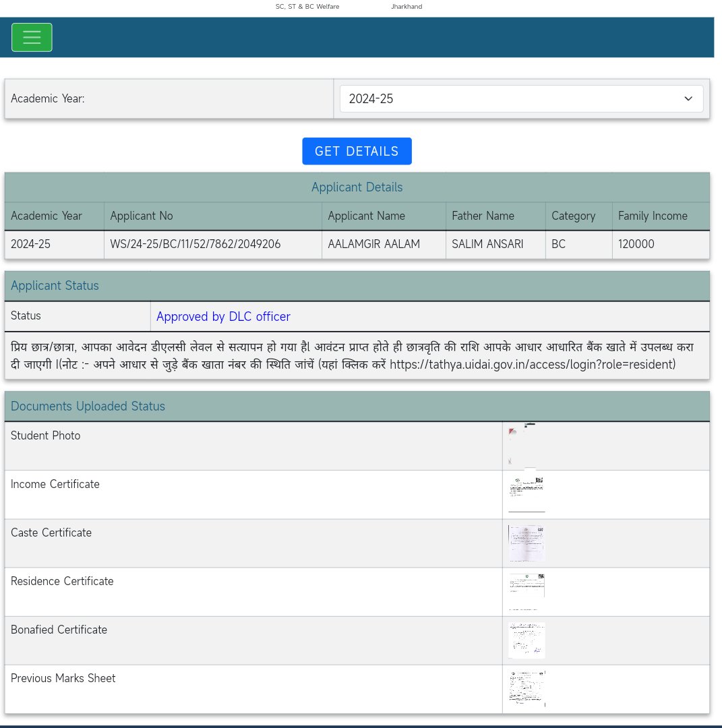Click the Student Photo row label

pyautogui.click(x=45, y=435)
